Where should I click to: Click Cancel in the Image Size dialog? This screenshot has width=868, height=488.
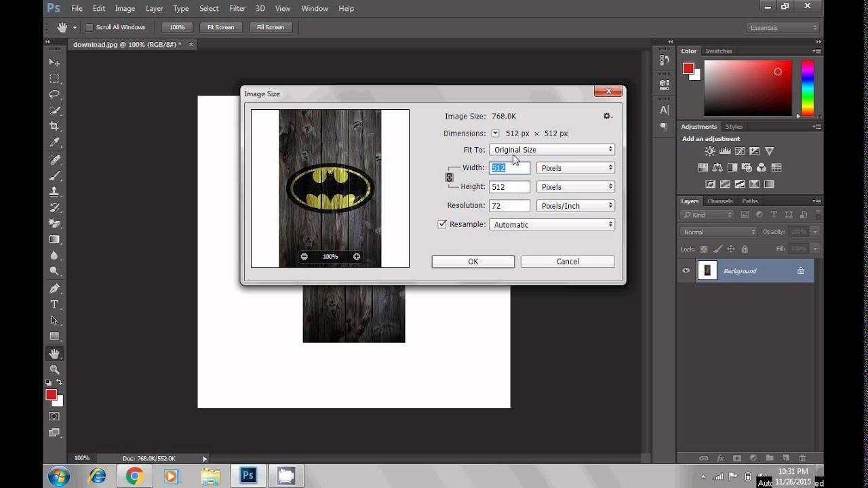[567, 262]
